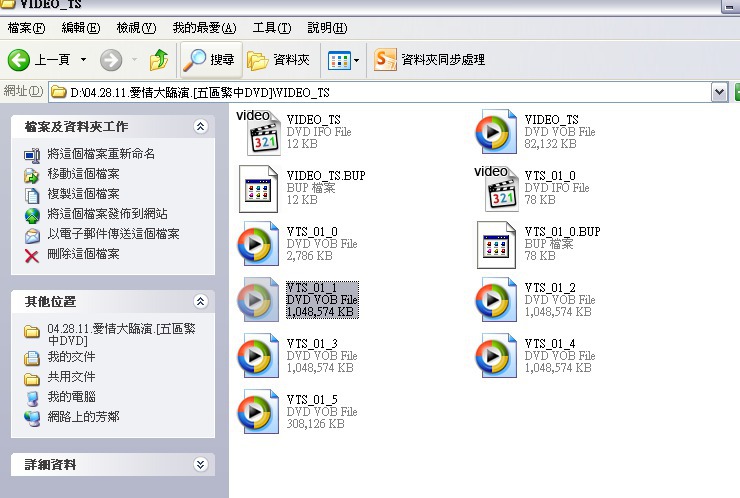Toggle the 資料夾 folders pane button

(279, 60)
